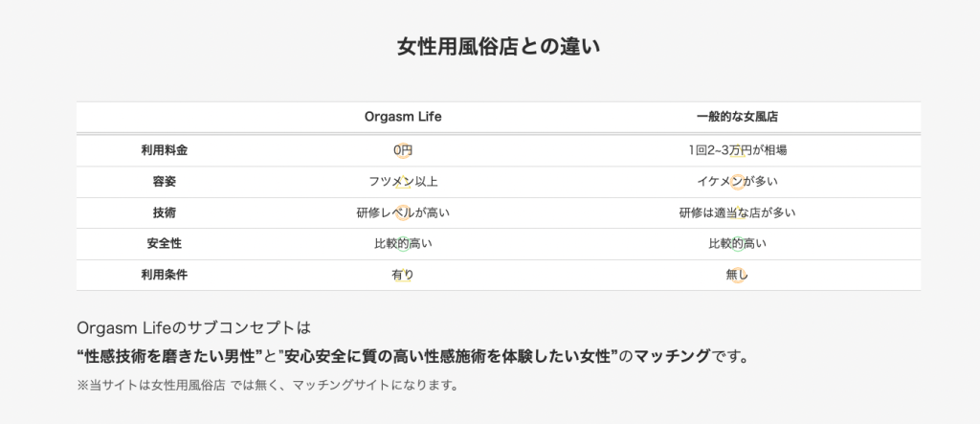The width and height of the screenshot is (980, 424).
Task: Select the 有り cell
Action: click(403, 275)
